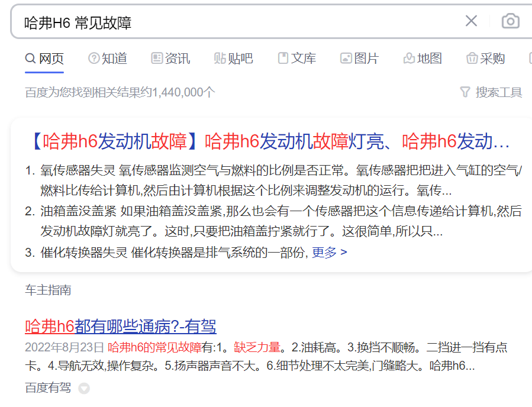The width and height of the screenshot is (532, 407).
Task: Open 搜索工具 filter options
Action: 491,92
